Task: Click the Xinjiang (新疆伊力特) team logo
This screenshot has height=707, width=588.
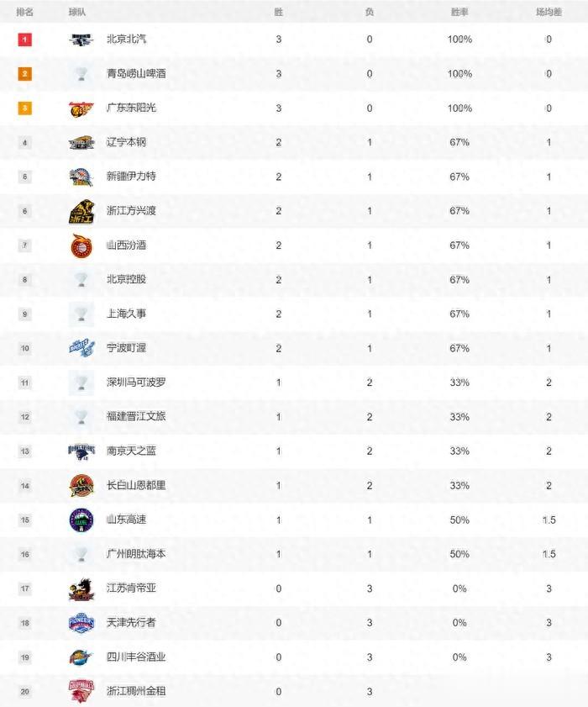Action: tap(81, 177)
